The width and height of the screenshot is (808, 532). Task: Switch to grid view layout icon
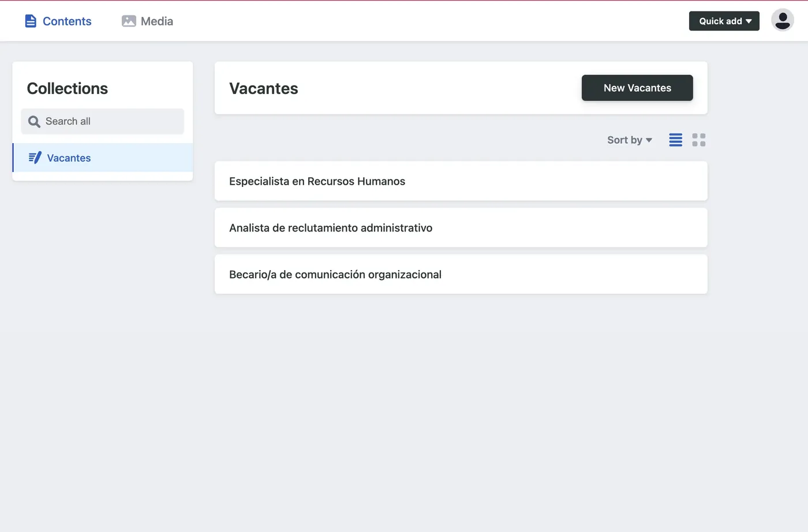[699, 140]
